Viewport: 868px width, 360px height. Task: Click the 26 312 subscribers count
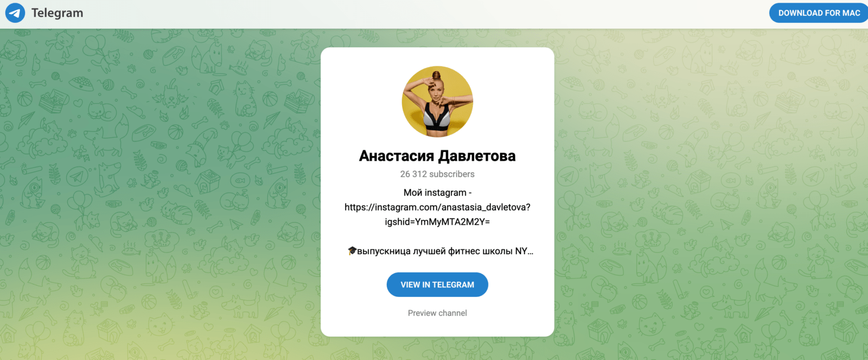pos(437,174)
